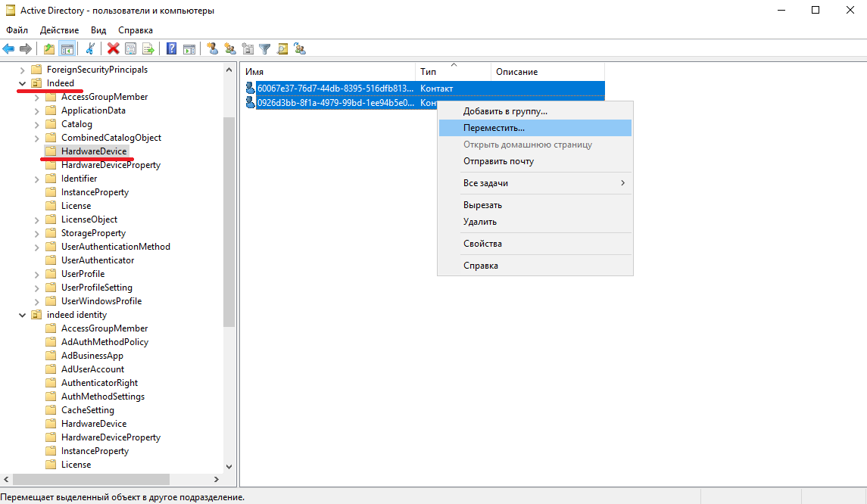Click the tree pane vertical scrollbar thumb
The image size is (867, 504).
[x=229, y=219]
